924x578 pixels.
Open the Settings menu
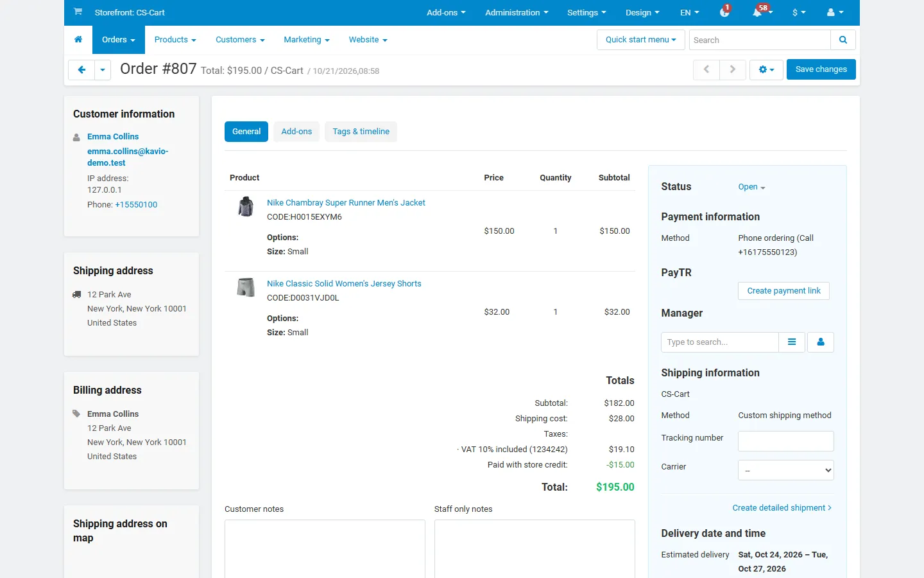pos(586,12)
